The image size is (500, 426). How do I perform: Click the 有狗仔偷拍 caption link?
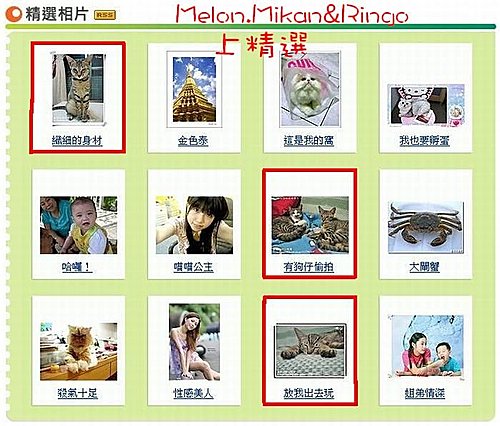coord(309,267)
